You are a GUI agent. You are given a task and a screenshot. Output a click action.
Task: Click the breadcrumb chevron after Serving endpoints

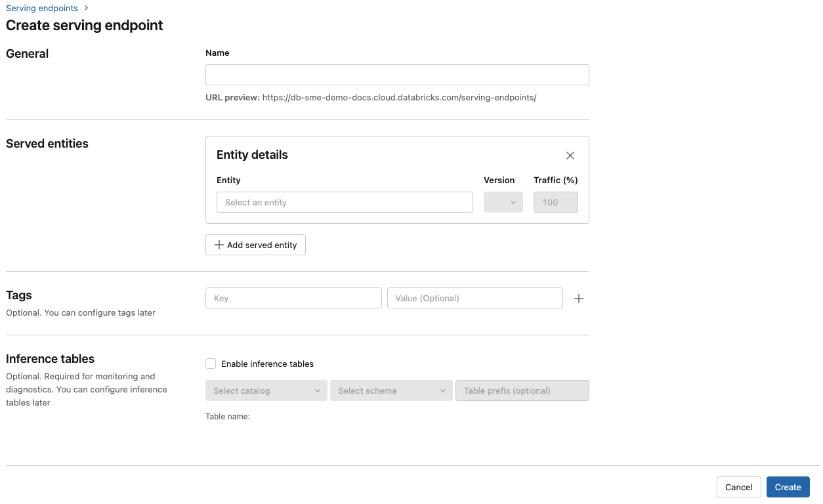85,8
